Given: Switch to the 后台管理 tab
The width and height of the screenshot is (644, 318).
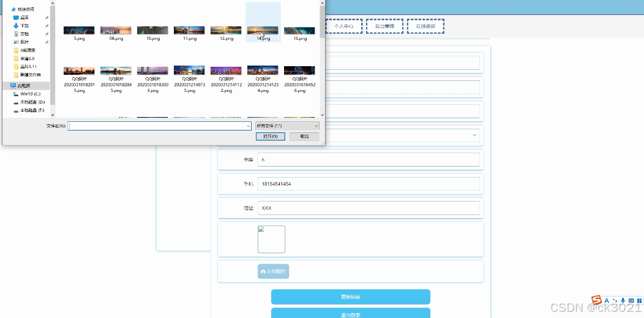Looking at the screenshot, I should click(385, 26).
